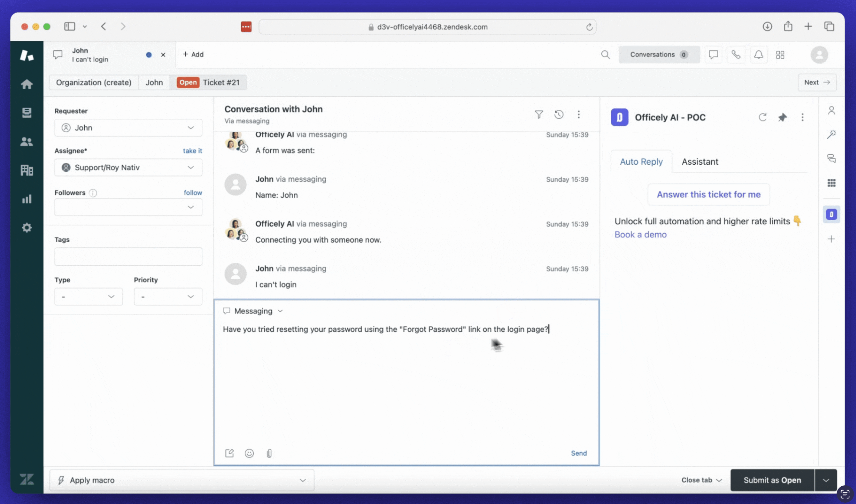Image resolution: width=856 pixels, height=504 pixels.
Task: Open notifications bell icon
Action: tap(759, 55)
